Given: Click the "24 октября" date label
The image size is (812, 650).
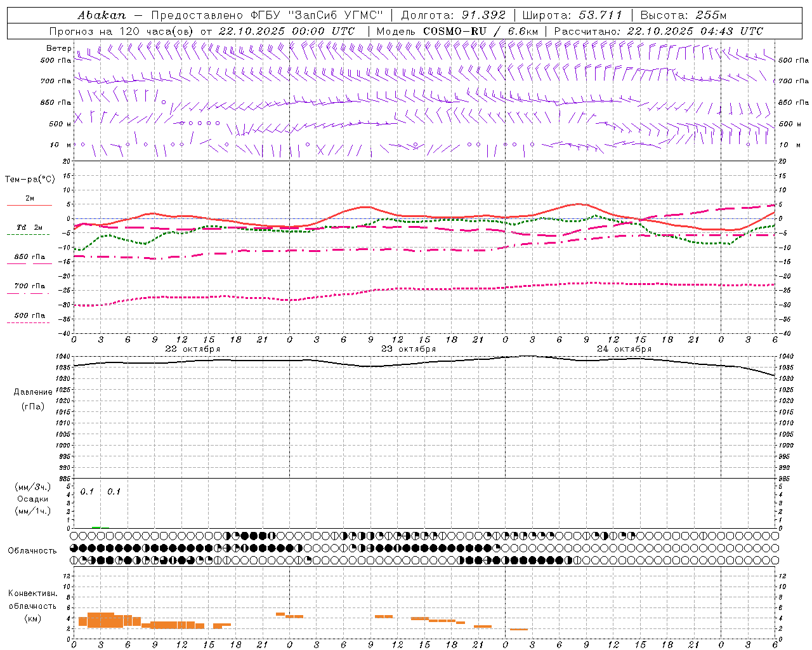Looking at the screenshot, I should tap(624, 349).
